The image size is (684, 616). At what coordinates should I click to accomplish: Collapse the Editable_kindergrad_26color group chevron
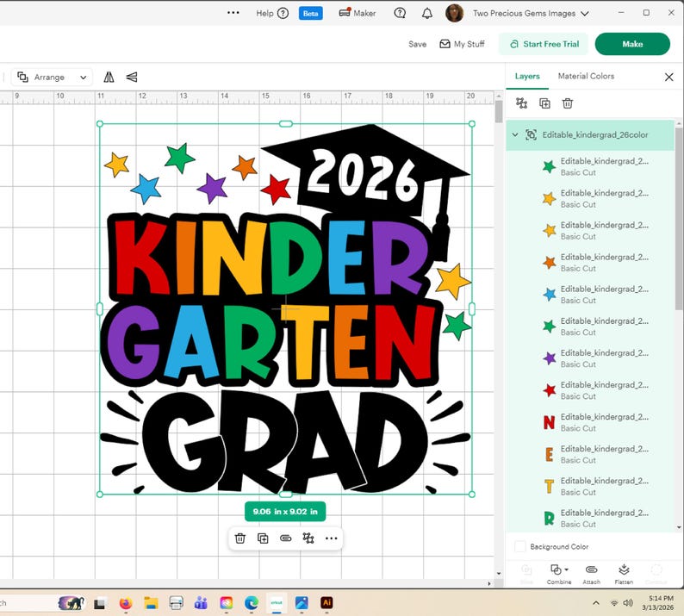[x=515, y=134]
